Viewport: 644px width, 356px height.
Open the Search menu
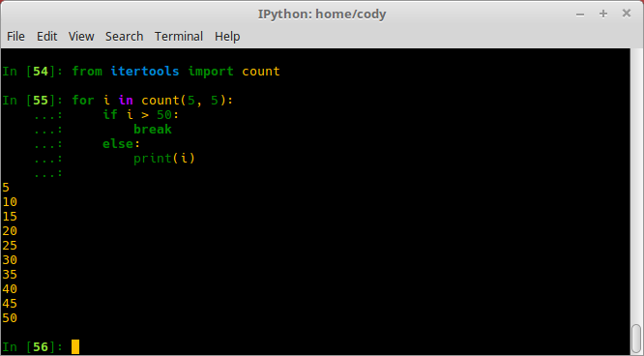124,37
